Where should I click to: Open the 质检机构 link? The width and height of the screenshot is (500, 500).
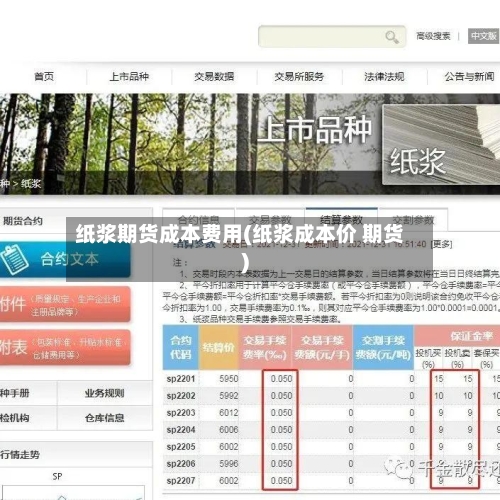tap(15, 418)
